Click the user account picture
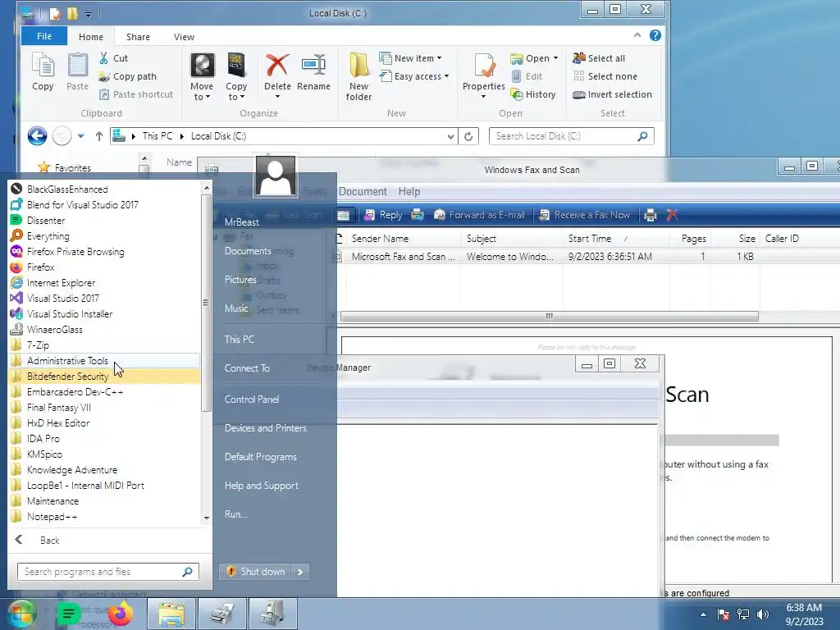The width and height of the screenshot is (840, 630). tap(276, 176)
